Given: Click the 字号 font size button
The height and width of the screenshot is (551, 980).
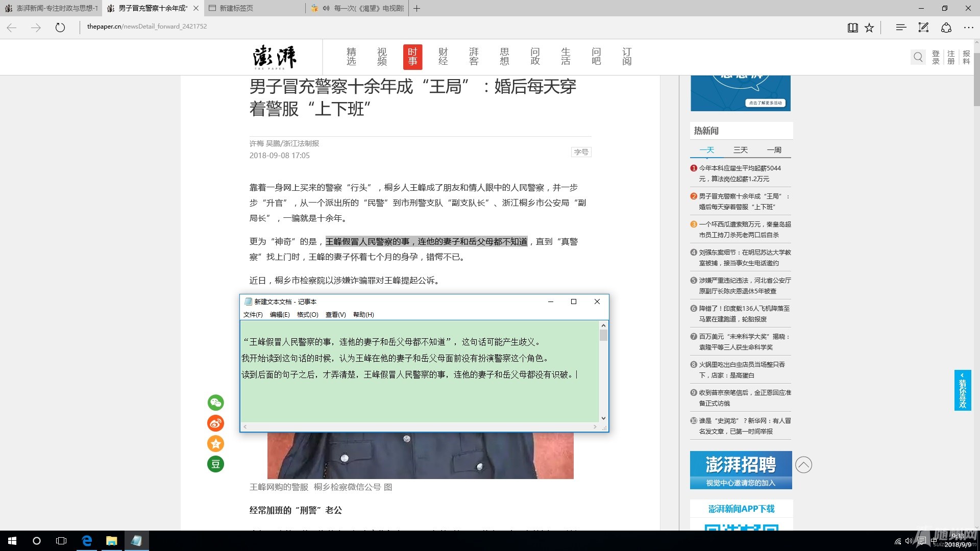Looking at the screenshot, I should point(581,152).
